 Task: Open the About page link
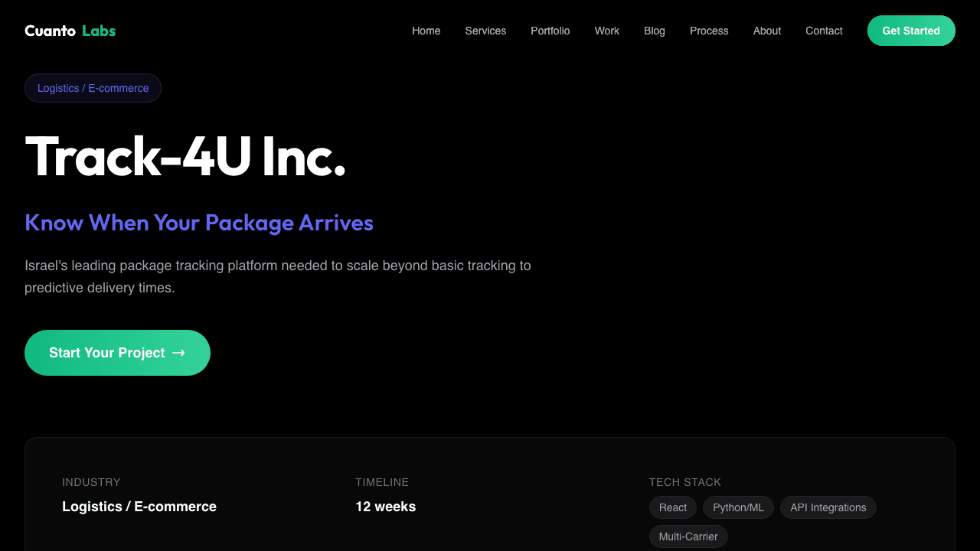(x=766, y=31)
